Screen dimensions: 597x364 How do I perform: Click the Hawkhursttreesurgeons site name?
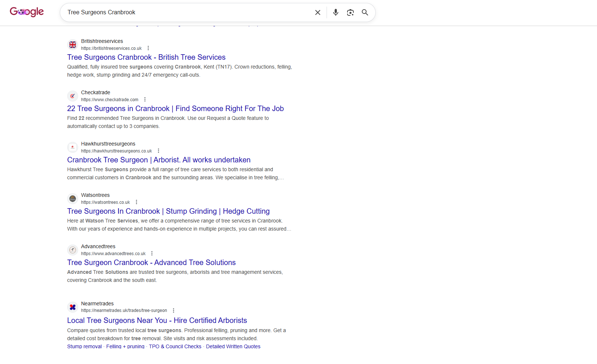pyautogui.click(x=108, y=144)
